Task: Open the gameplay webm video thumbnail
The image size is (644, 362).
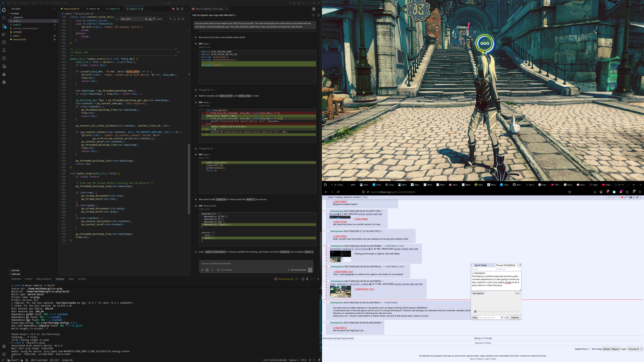Action: (340, 292)
